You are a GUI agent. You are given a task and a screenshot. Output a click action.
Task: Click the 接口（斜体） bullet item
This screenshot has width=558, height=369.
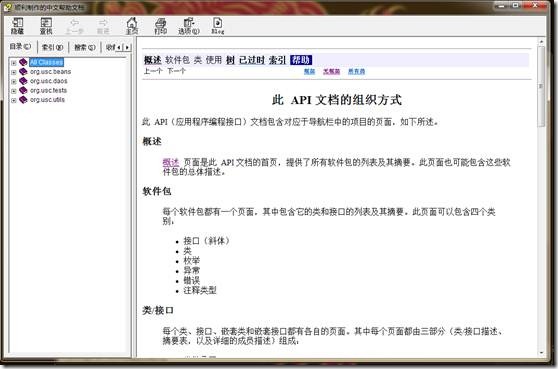(206, 241)
